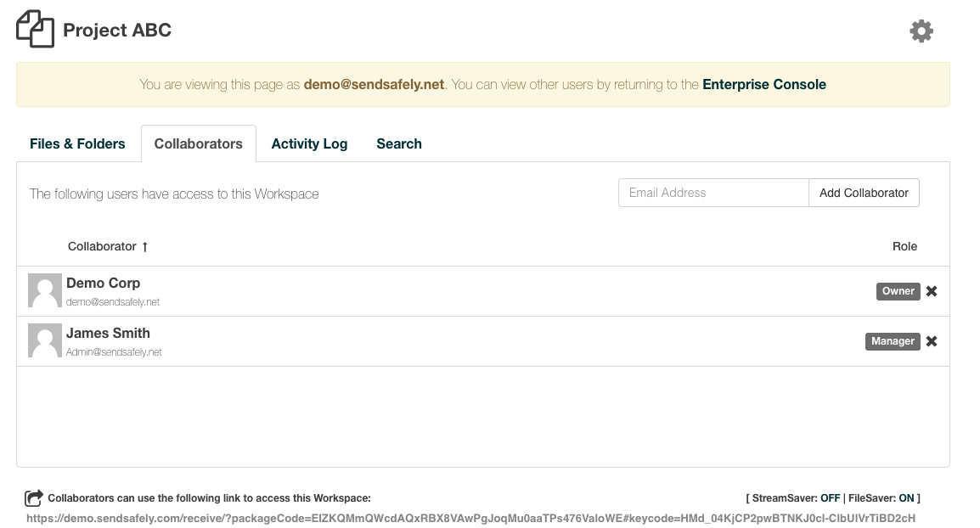Screen dimensions: 980x528
Task: Click James Smith's avatar picture
Action: coord(45,340)
